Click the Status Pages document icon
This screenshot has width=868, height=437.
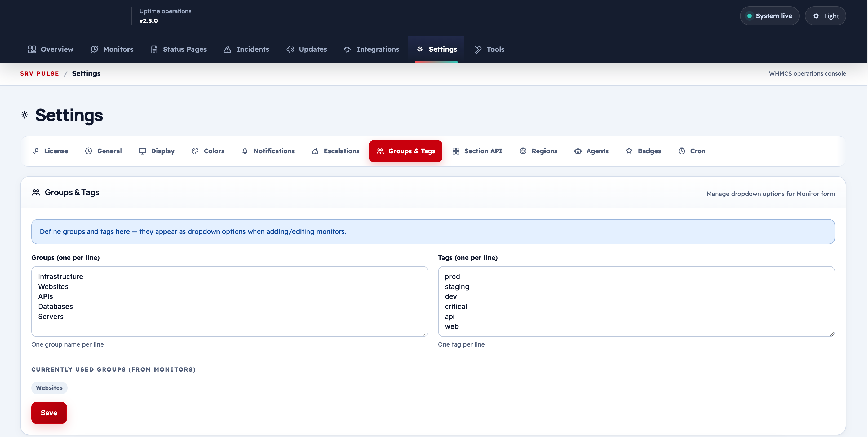point(154,49)
